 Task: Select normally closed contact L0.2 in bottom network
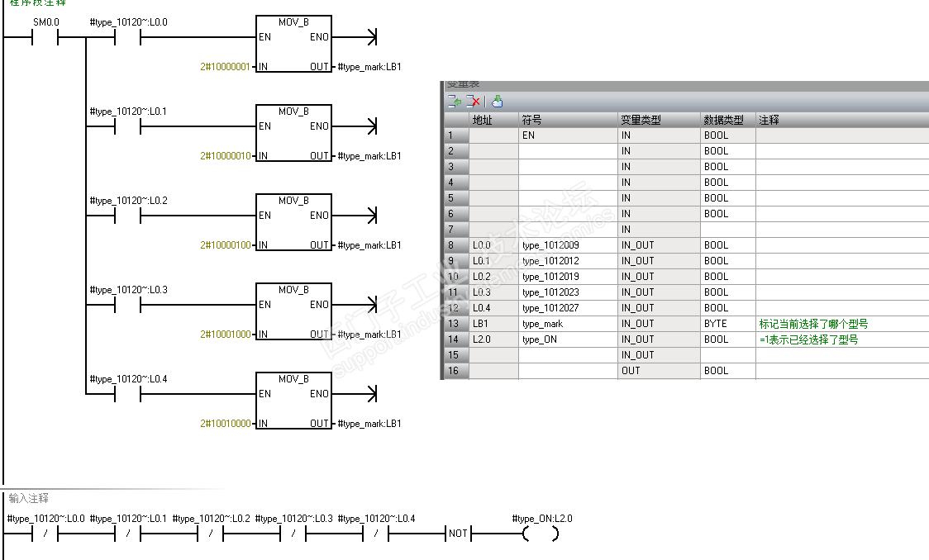[x=210, y=534]
